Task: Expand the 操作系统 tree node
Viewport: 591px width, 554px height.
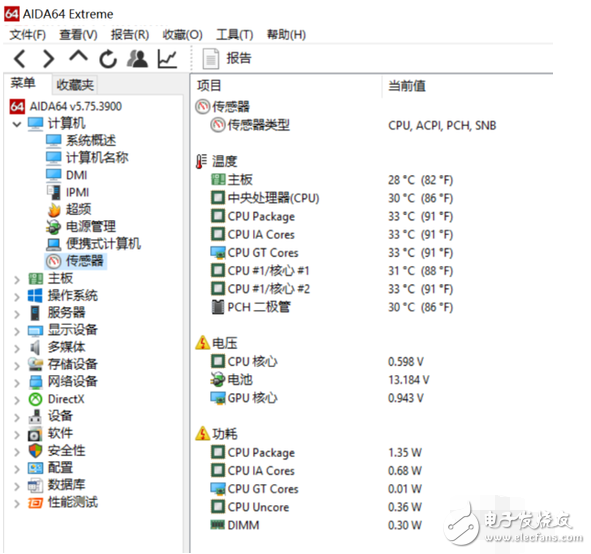Action: click(x=17, y=297)
